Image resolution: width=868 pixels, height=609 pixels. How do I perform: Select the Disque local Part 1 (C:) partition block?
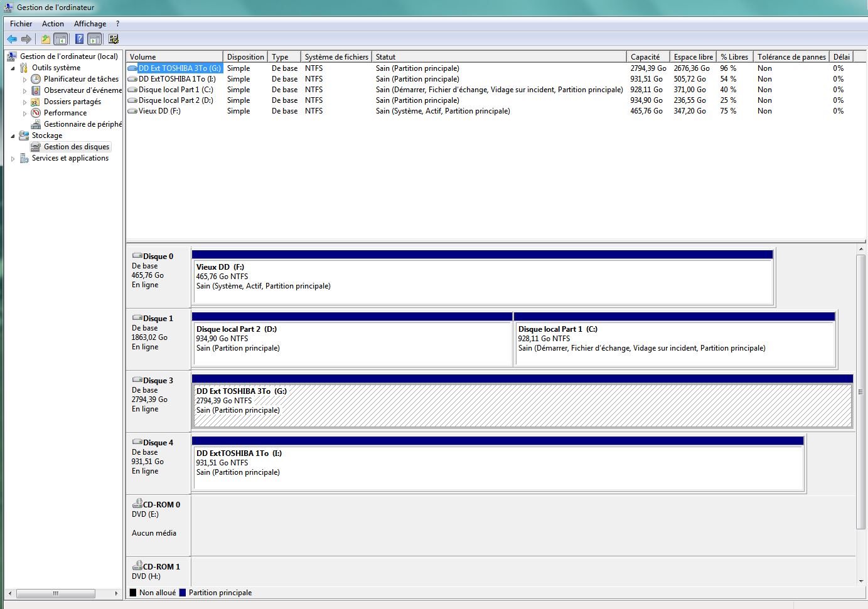[x=675, y=340]
